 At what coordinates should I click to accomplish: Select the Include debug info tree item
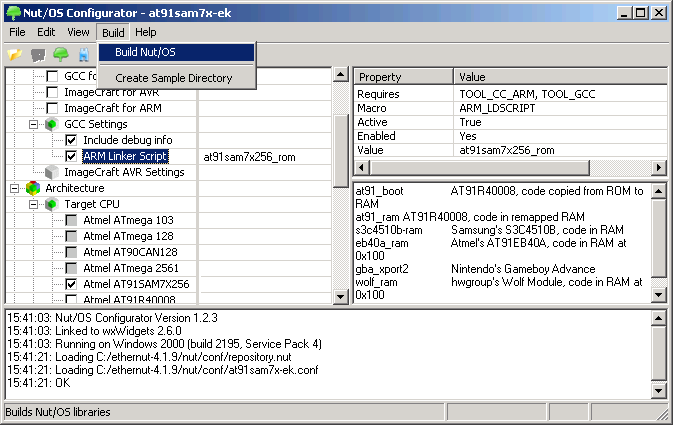[128, 140]
